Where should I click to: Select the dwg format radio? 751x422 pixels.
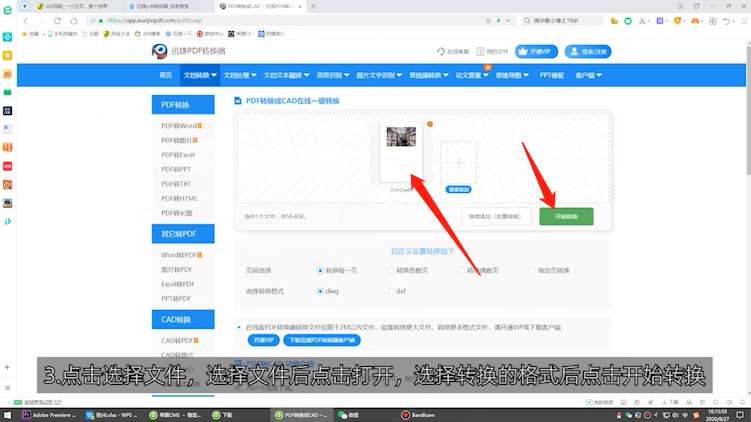pos(320,291)
